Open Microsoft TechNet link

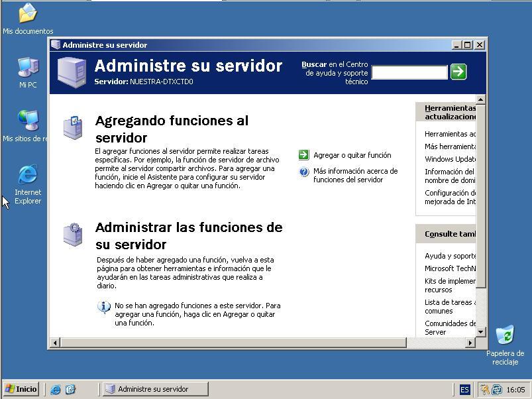(450, 268)
